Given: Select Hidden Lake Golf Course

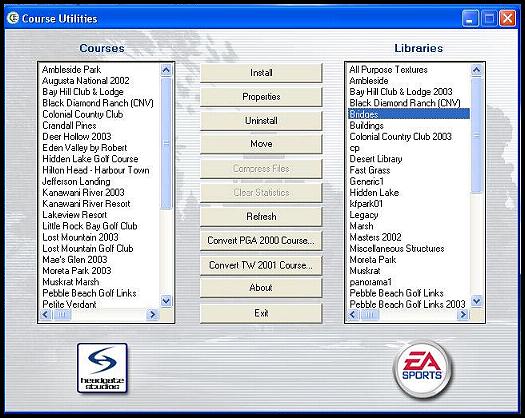Looking at the screenshot, I should pyautogui.click(x=90, y=159).
